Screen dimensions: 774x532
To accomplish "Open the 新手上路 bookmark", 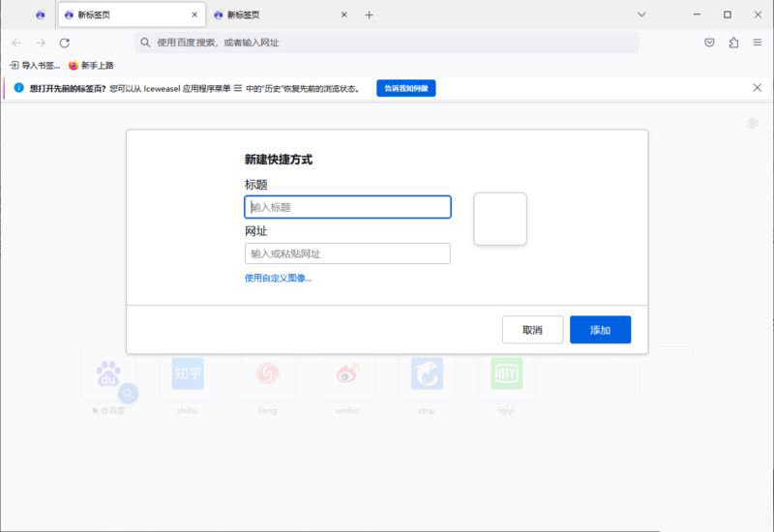I will coord(91,65).
